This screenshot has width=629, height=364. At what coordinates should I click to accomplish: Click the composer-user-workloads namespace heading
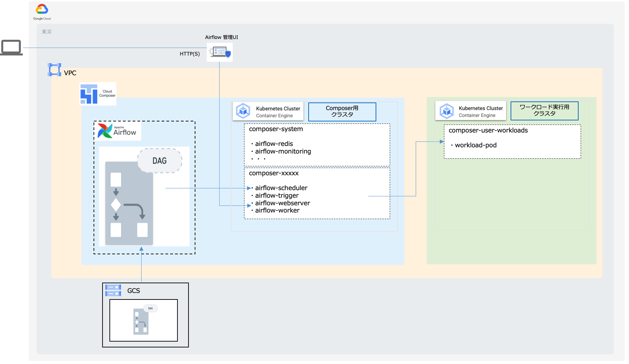coord(488,130)
